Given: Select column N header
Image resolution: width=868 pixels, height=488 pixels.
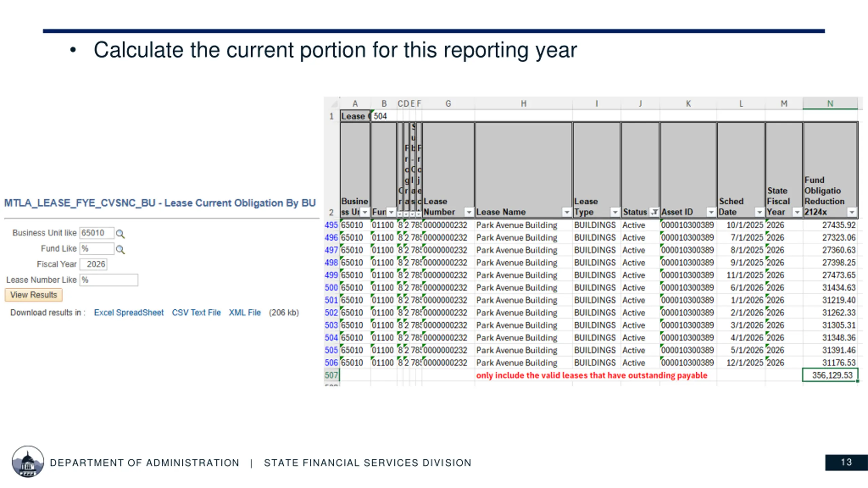Looking at the screenshot, I should click(830, 104).
